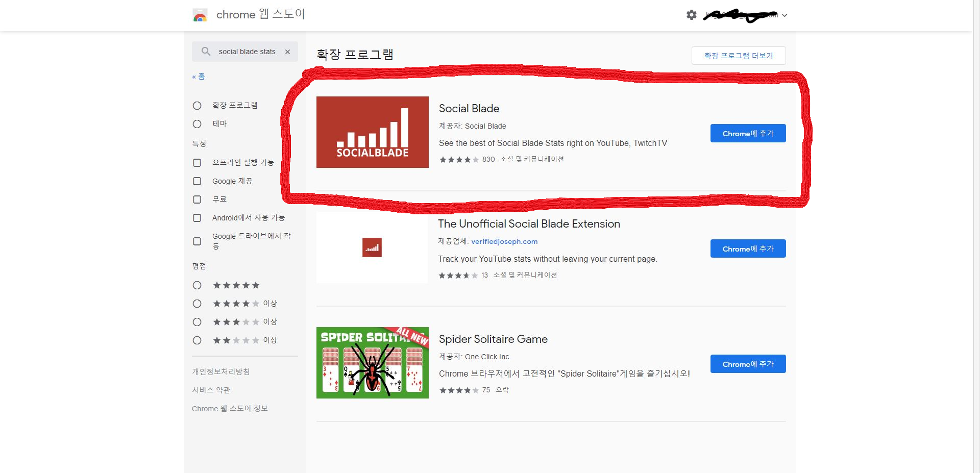The image size is (980, 473).
Task: Click Social Blade's '소셜 및 커뮤니케이션' category
Action: point(532,159)
